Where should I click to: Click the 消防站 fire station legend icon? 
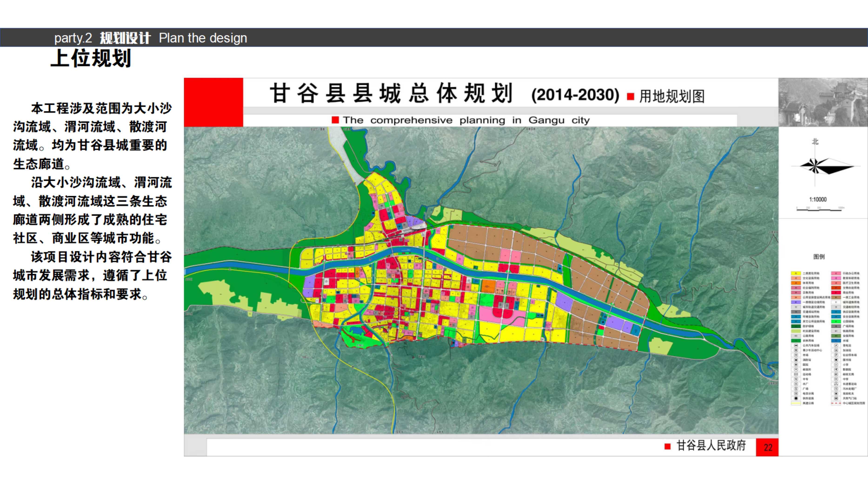coord(796,360)
